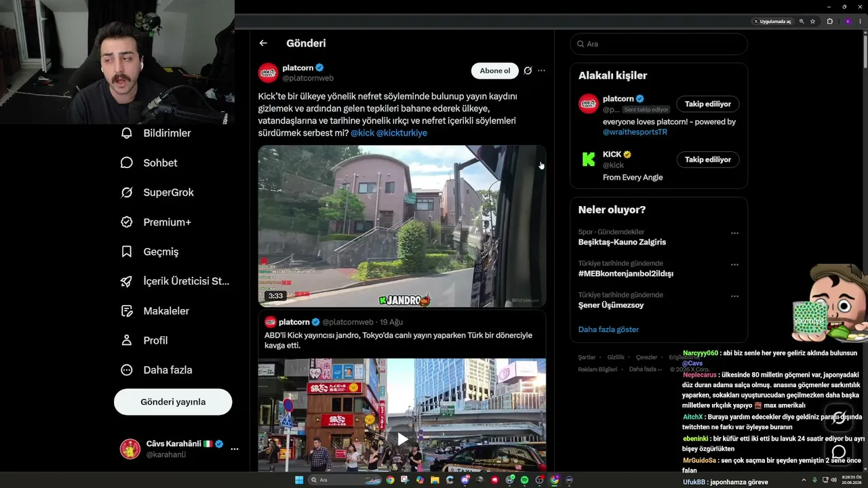Image resolution: width=868 pixels, height=488 pixels.
Task: Expand Daha fazla menu in sidebar
Action: point(157,370)
